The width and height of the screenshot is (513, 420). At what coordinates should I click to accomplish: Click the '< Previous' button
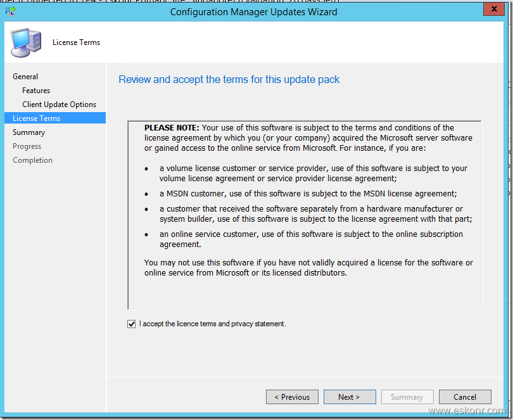click(292, 397)
